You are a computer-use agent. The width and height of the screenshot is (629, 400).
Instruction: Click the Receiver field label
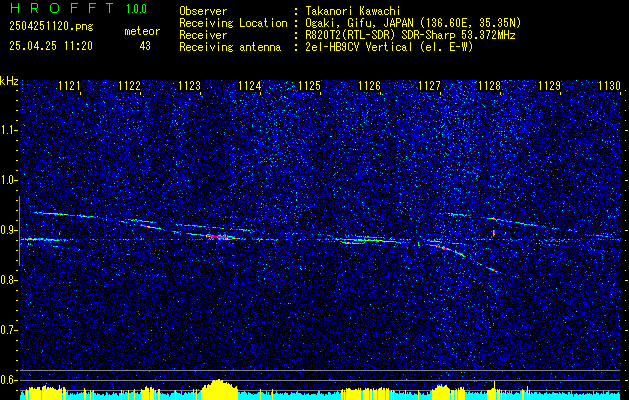click(x=203, y=35)
